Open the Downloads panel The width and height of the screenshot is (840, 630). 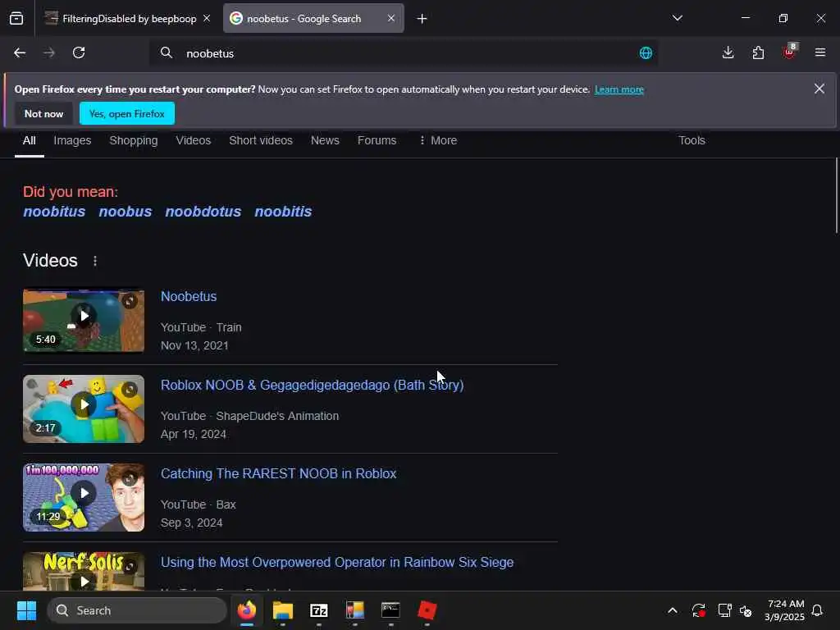(x=728, y=52)
